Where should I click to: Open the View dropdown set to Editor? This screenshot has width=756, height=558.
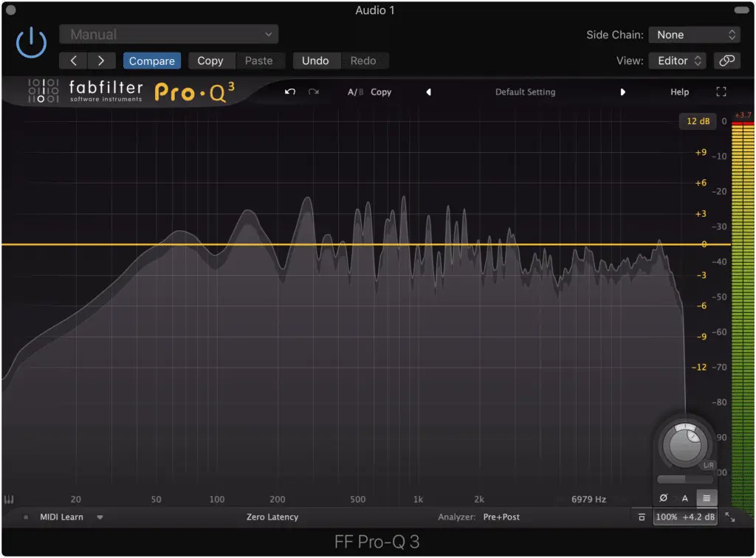point(678,61)
